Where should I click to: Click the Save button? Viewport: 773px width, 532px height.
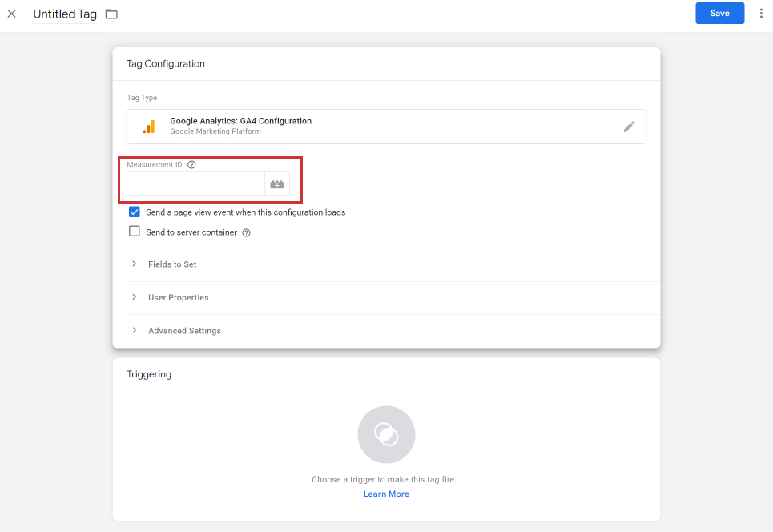[720, 14]
